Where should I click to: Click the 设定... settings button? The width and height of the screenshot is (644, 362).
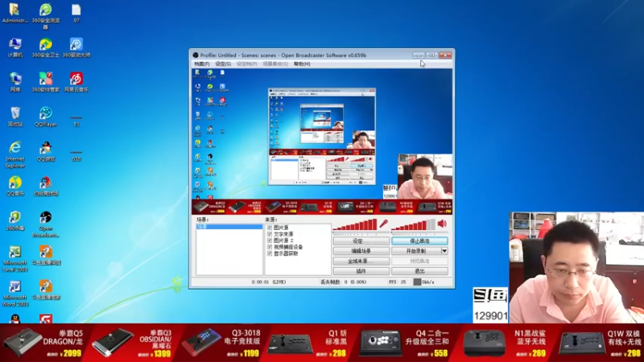tap(361, 241)
